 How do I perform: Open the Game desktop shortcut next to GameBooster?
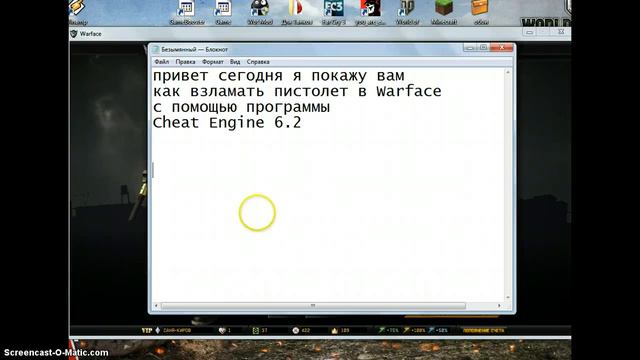click(223, 9)
